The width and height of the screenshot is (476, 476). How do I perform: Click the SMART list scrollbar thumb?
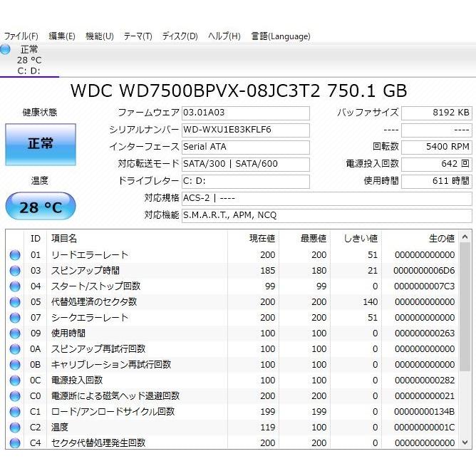pos(465,307)
